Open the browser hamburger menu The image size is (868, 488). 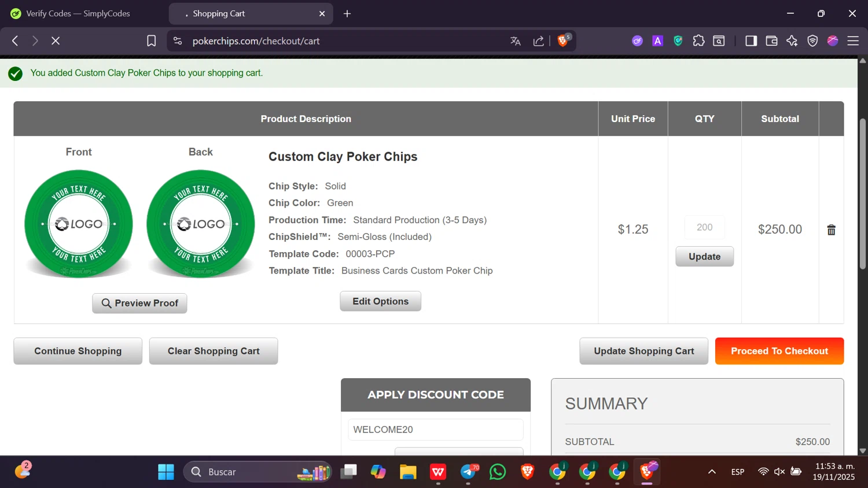(853, 40)
